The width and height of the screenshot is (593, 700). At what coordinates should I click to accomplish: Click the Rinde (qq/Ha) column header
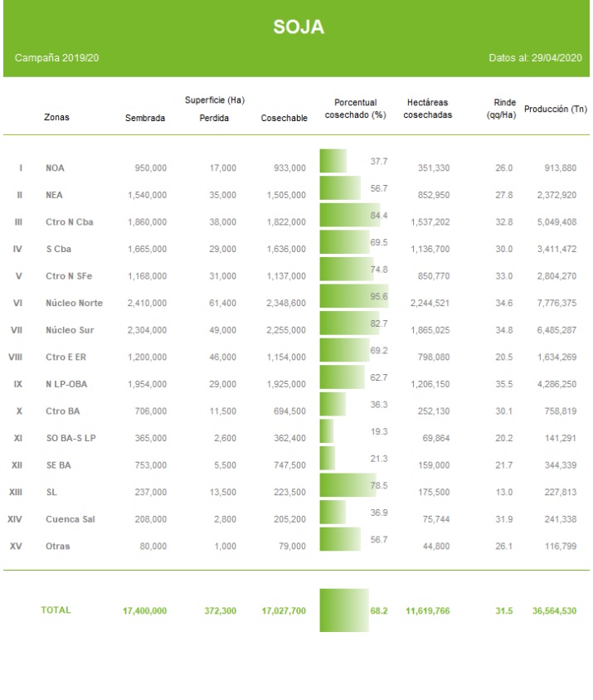(502, 109)
